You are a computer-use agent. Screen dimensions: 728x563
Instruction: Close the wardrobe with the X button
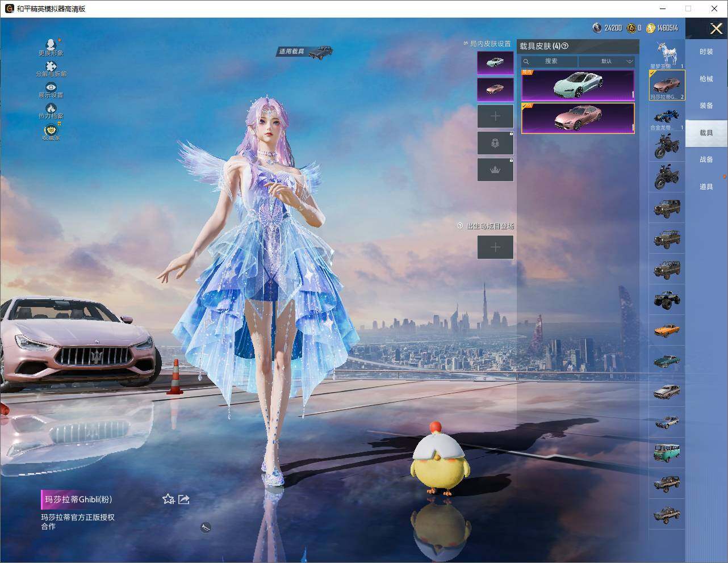pyautogui.click(x=716, y=28)
